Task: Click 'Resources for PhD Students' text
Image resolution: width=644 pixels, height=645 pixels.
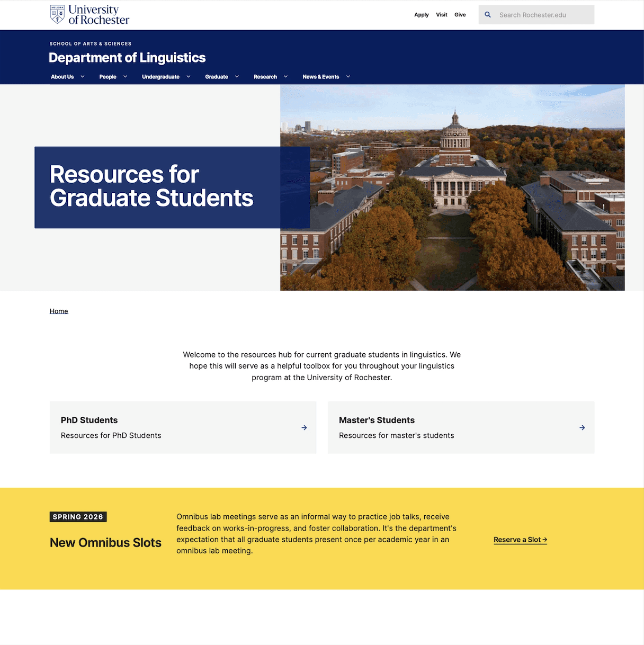Action: click(111, 435)
